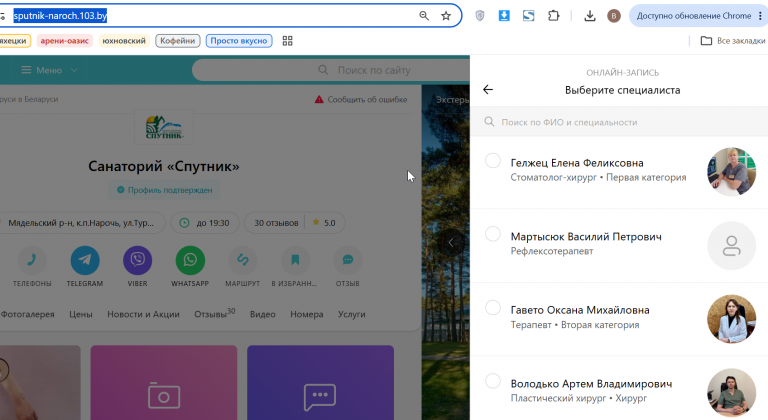Click the clock icon next to до 19:30

pos(184,223)
